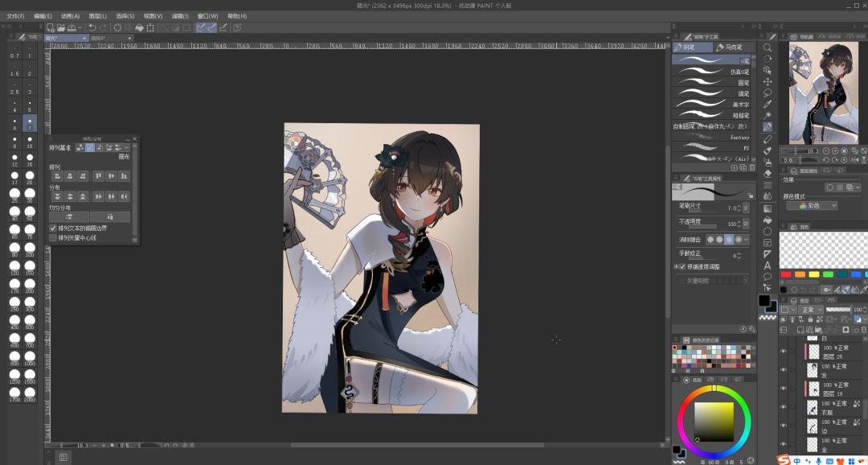Open Save dropdown arrow in top toolbar

coord(81,27)
